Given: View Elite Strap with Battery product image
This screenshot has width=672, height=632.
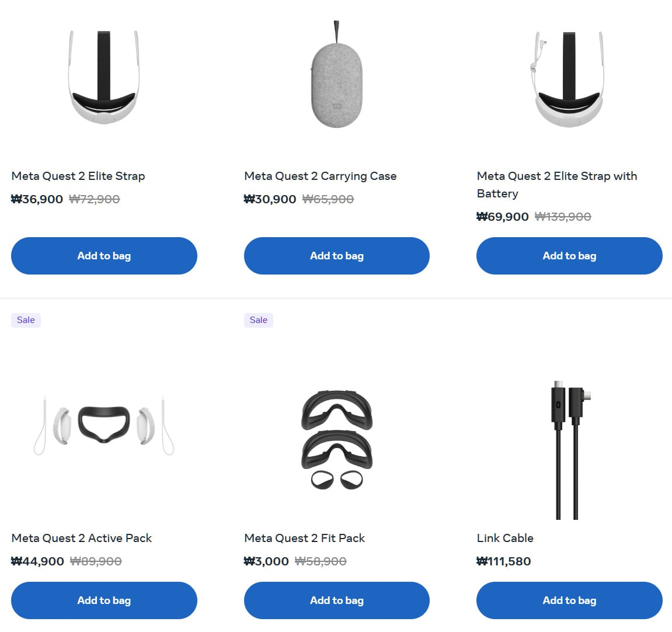Looking at the screenshot, I should 569,79.
